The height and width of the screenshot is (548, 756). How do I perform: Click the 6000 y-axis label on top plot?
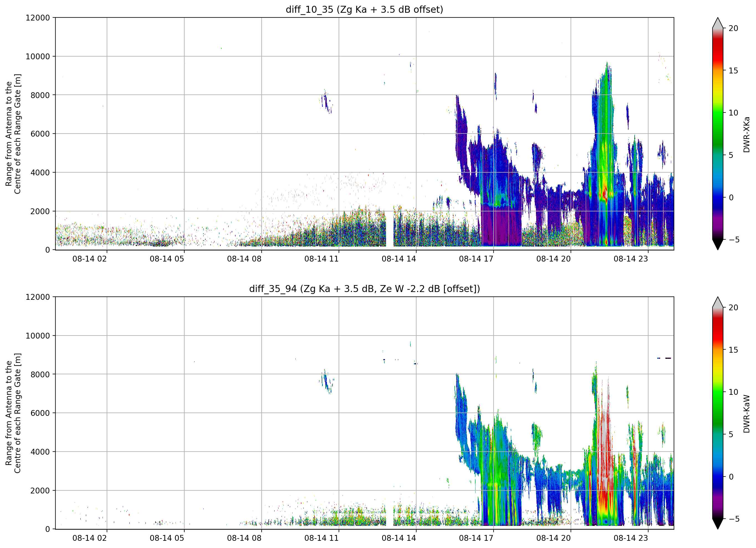[40, 134]
